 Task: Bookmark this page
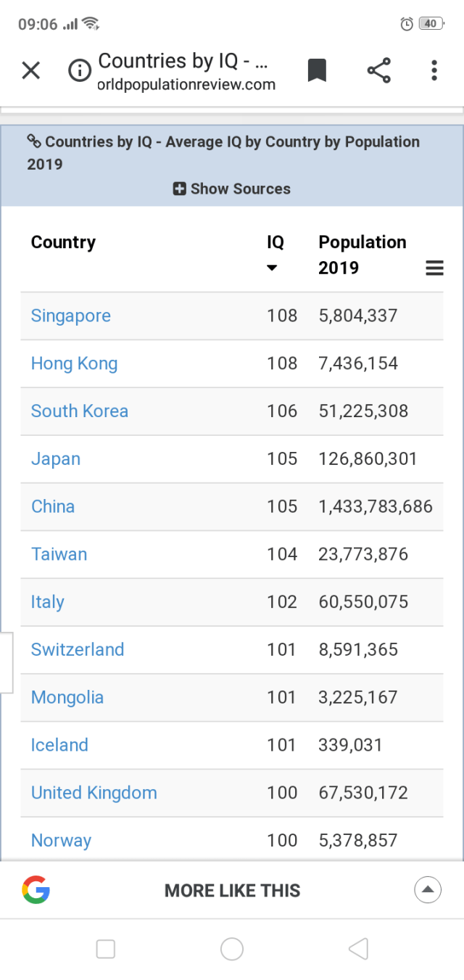pyautogui.click(x=317, y=70)
